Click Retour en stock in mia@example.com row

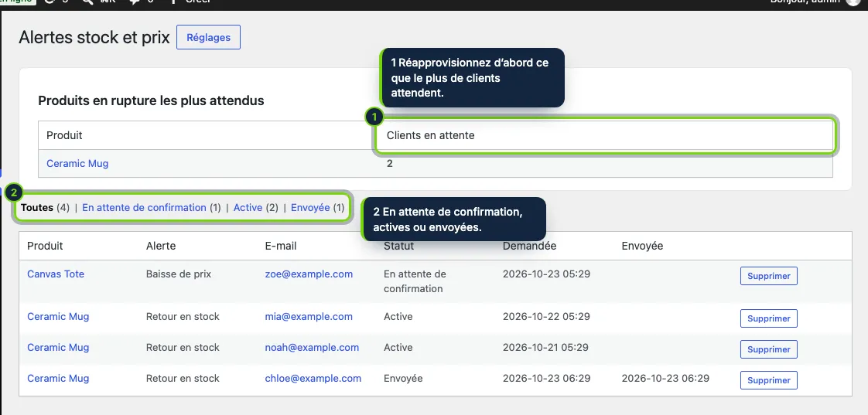pos(183,317)
